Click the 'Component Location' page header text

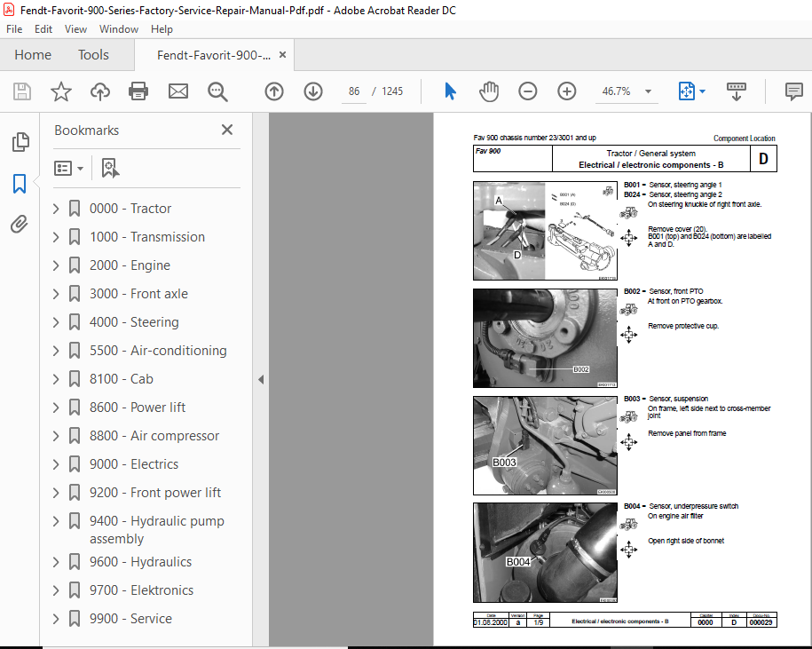coord(745,139)
